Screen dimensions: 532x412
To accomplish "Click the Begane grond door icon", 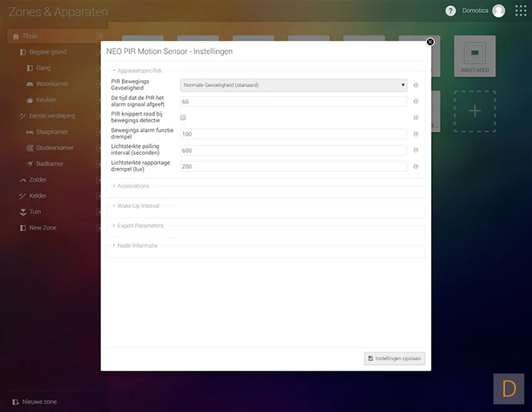I will (x=22, y=52).
